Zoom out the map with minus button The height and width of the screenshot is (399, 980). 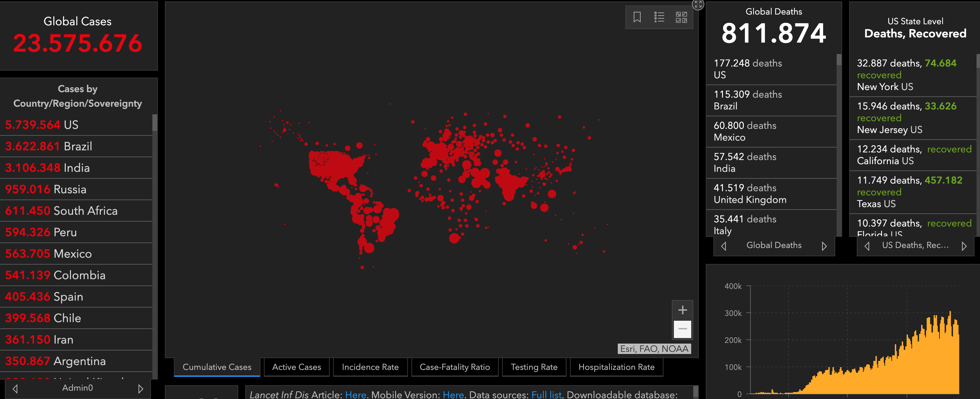(682, 329)
